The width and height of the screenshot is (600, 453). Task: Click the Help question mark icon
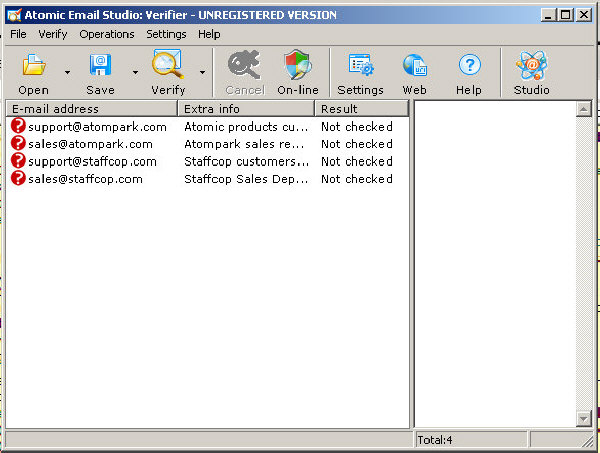pos(470,65)
